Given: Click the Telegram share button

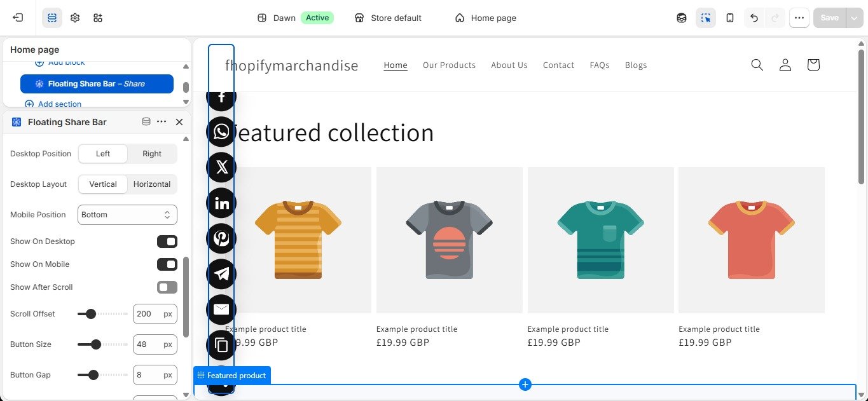Looking at the screenshot, I should [221, 274].
